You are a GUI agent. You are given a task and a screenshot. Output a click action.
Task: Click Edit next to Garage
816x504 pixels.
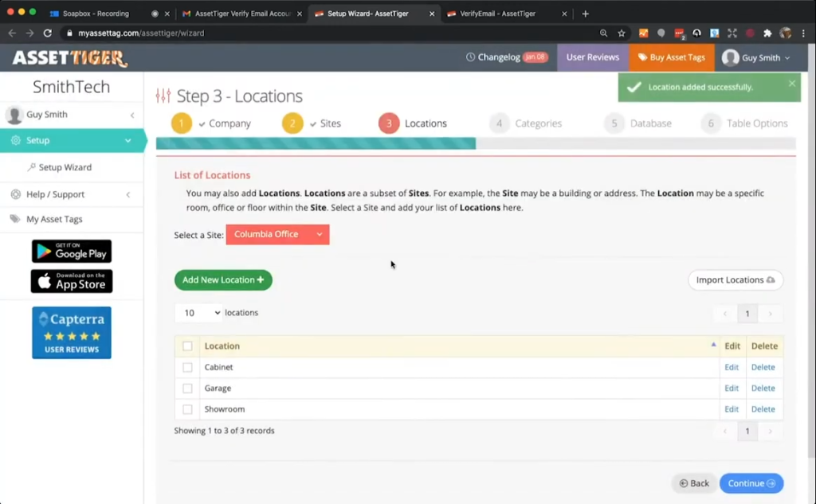[x=732, y=388]
